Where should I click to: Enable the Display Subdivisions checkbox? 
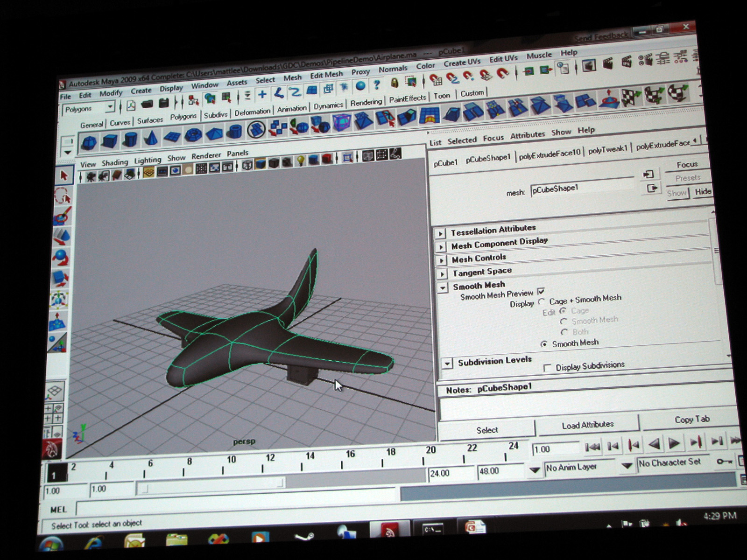547,368
